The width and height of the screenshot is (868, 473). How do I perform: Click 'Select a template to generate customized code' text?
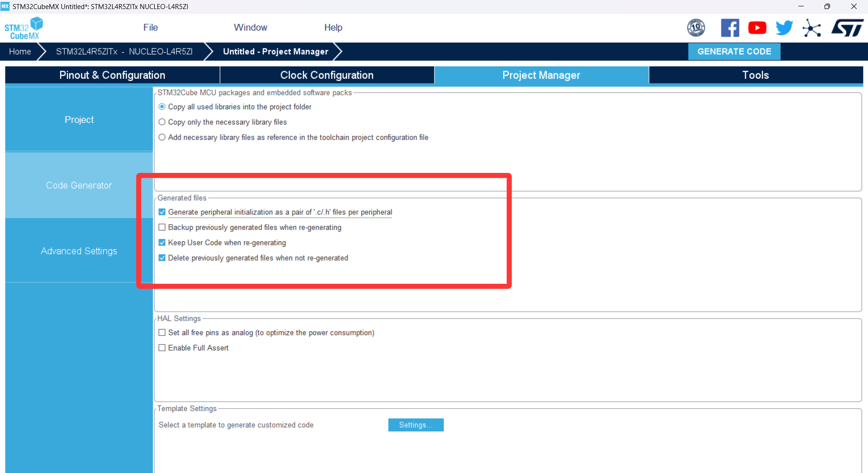coord(236,425)
